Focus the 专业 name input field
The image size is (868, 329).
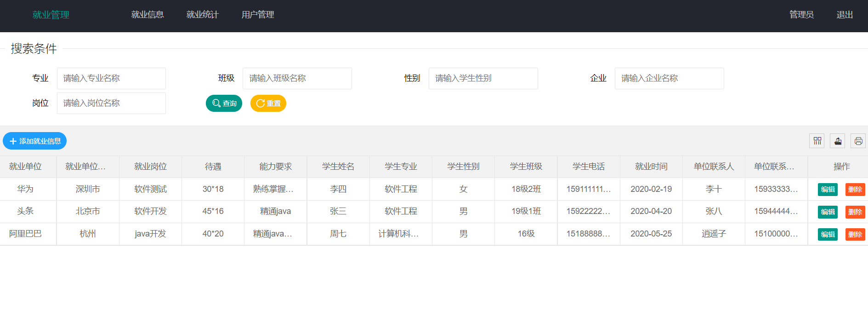[111, 78]
